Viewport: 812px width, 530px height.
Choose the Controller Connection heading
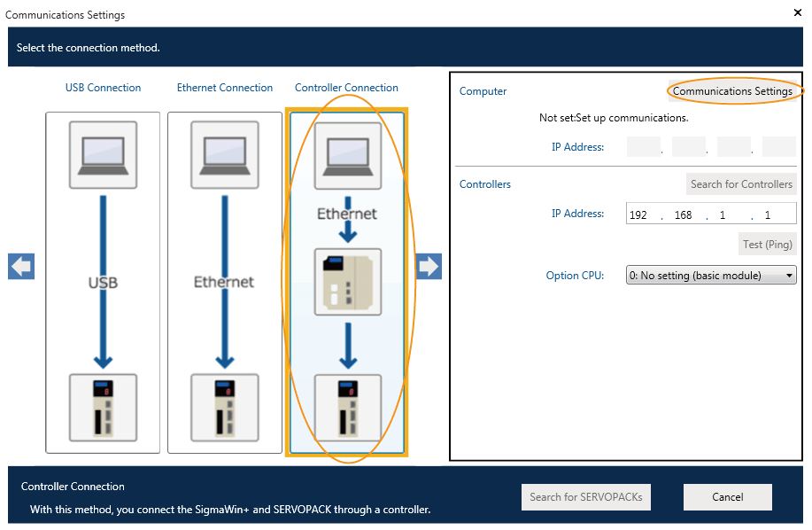click(346, 88)
